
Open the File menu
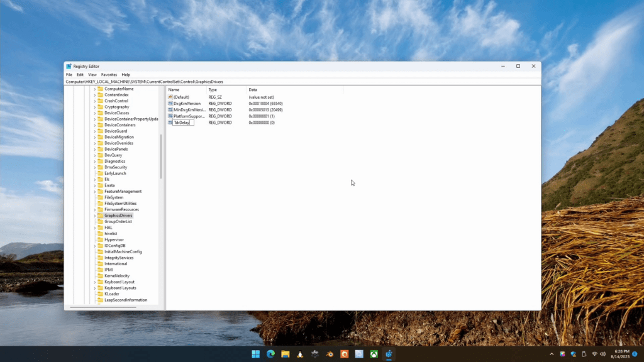tap(69, 75)
